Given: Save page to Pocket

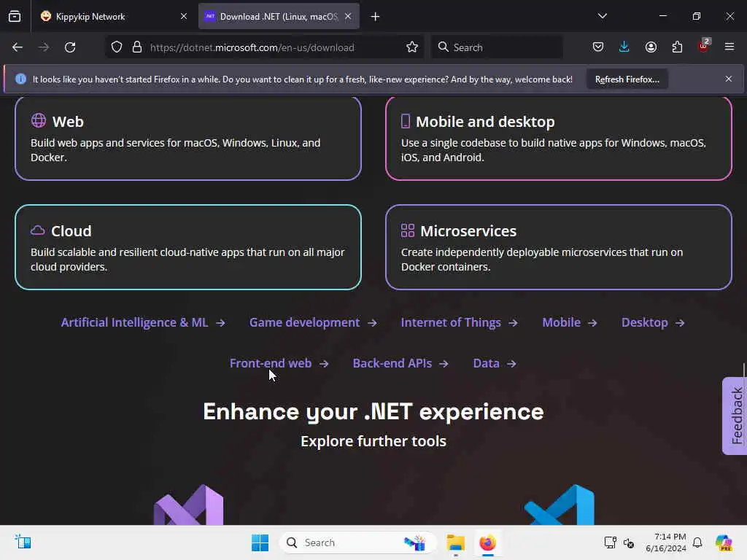Looking at the screenshot, I should click(x=598, y=47).
